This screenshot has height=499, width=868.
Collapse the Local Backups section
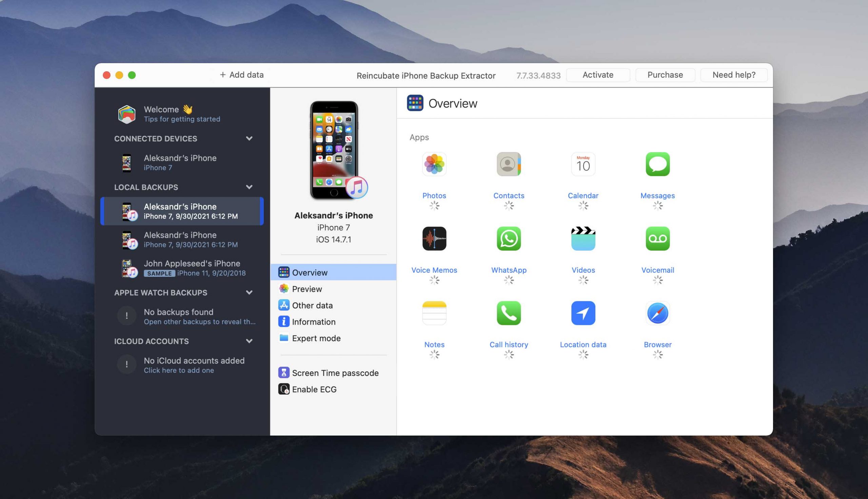pyautogui.click(x=249, y=187)
